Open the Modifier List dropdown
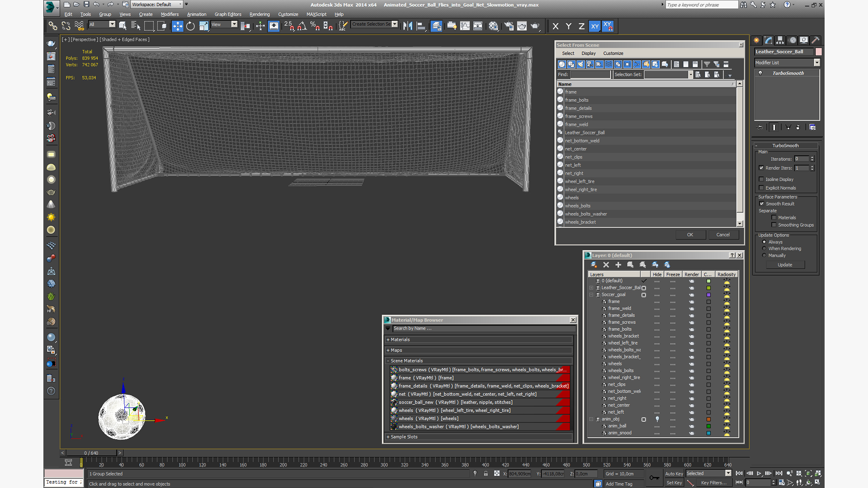The width and height of the screenshot is (868, 488). point(816,63)
